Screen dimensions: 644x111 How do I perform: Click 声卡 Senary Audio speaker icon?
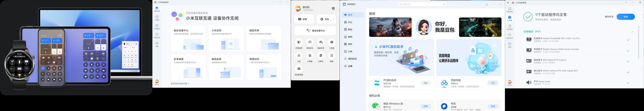529,83
